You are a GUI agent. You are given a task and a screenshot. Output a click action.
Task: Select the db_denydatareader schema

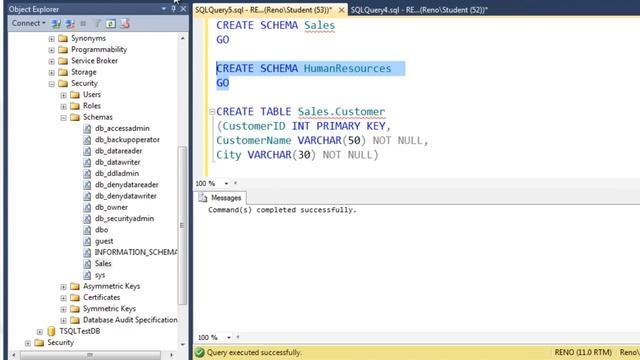pyautogui.click(x=127, y=184)
